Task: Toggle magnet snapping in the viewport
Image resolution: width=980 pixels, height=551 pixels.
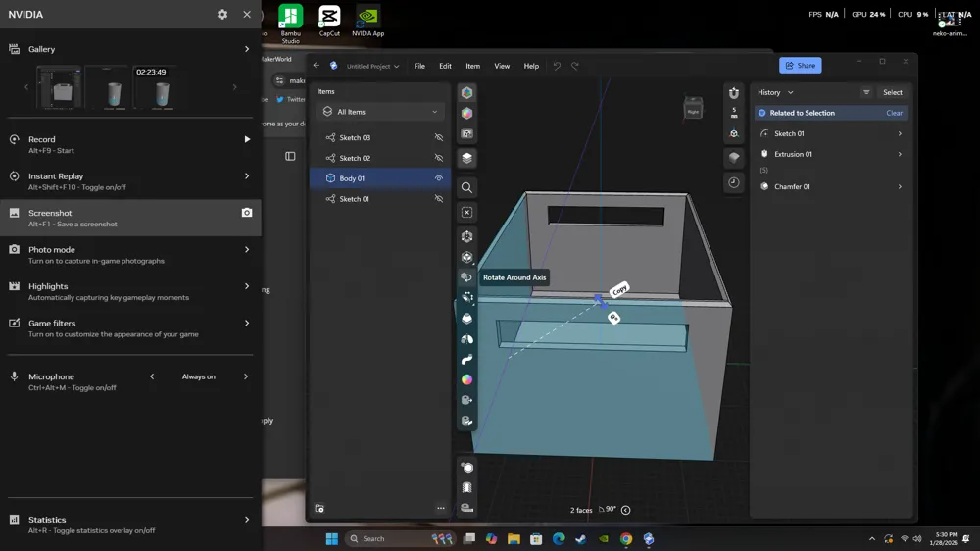Action: 734,93
